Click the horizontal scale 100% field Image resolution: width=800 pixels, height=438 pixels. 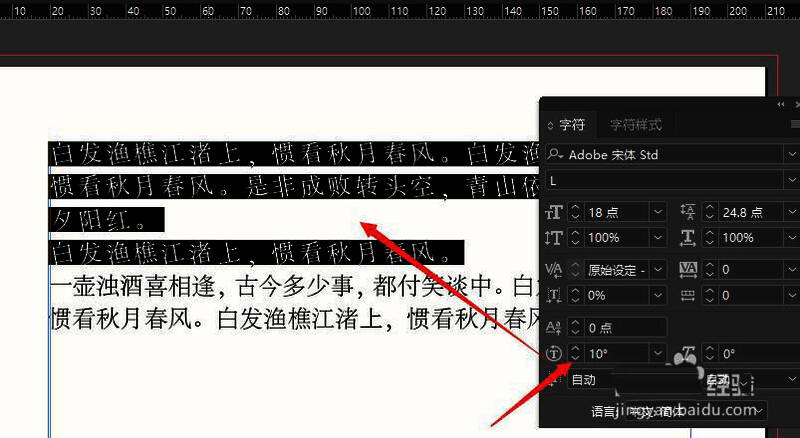[750, 238]
